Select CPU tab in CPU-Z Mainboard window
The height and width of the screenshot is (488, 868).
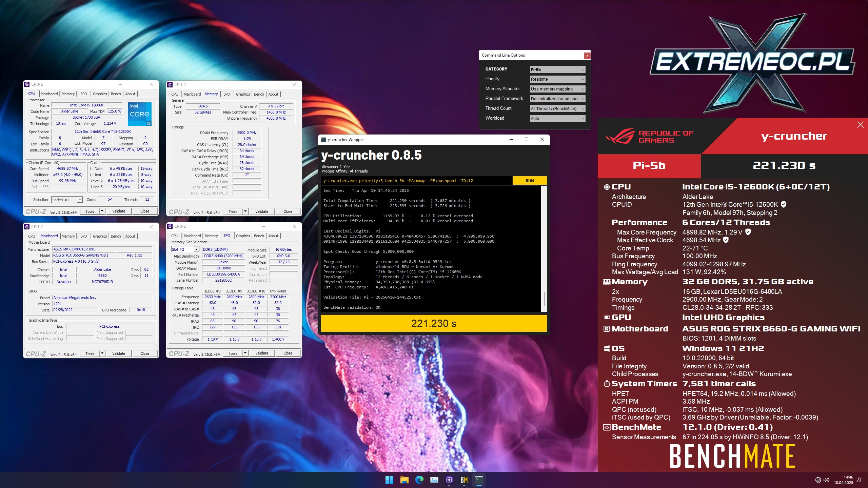tap(32, 236)
